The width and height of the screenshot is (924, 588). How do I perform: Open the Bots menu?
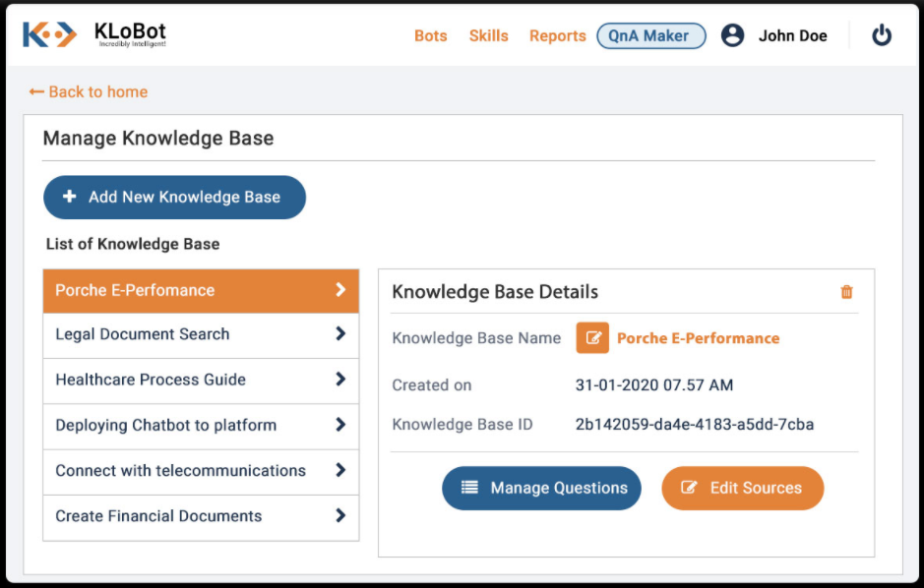coord(430,35)
